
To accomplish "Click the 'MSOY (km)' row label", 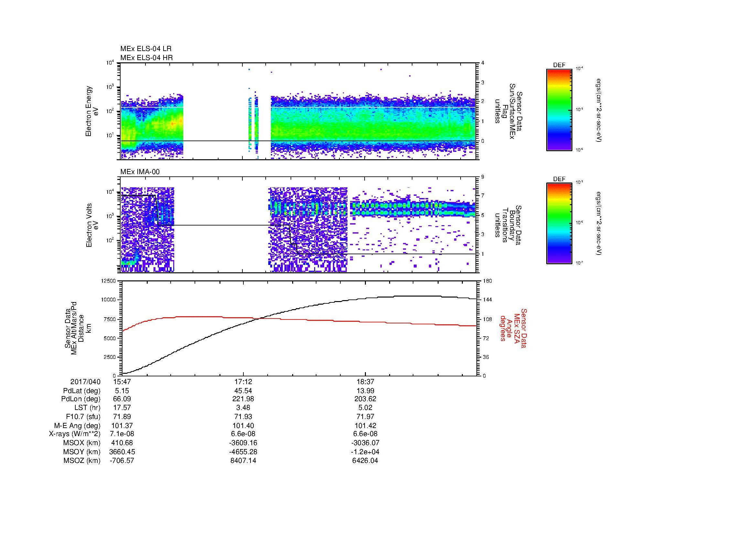I will coord(82,452).
